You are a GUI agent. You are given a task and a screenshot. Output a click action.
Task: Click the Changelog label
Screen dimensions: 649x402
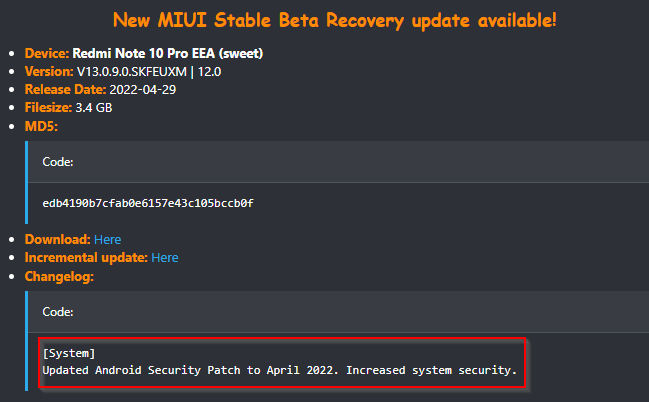59,276
